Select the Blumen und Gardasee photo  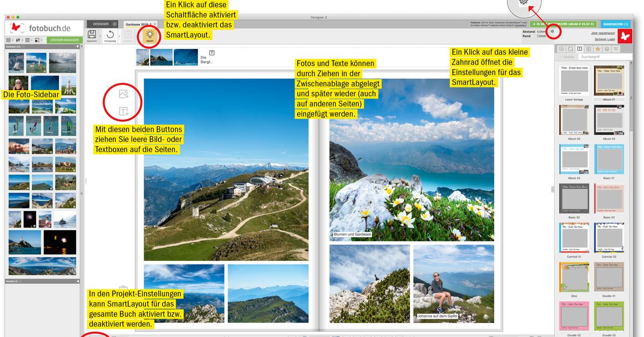pyautogui.click(x=412, y=159)
